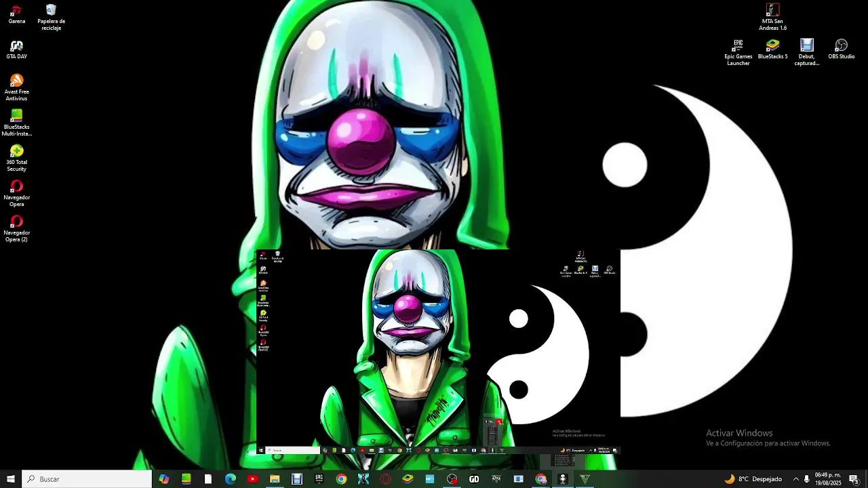Image resolution: width=868 pixels, height=488 pixels.
Task: Open the white blank document taskbar icon
Action: tap(208, 479)
